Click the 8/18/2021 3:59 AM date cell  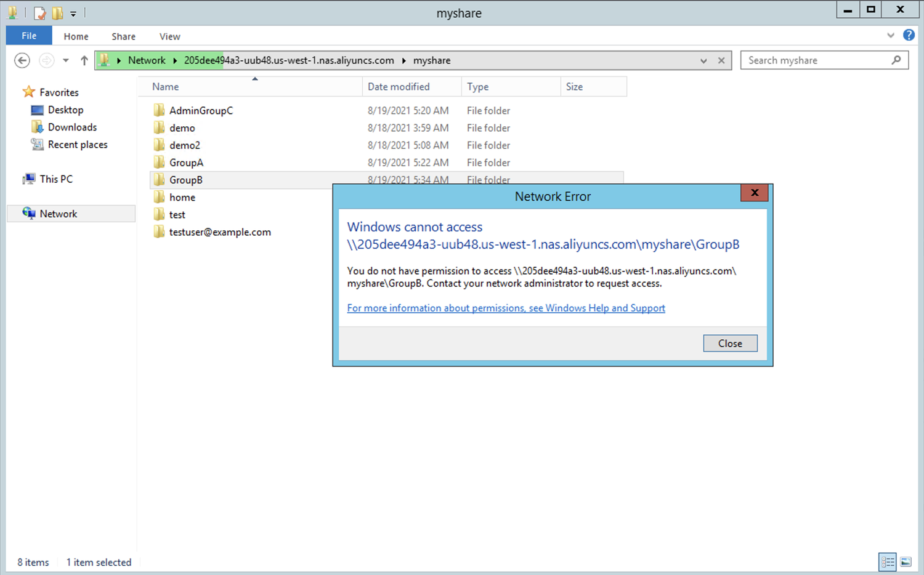point(408,128)
